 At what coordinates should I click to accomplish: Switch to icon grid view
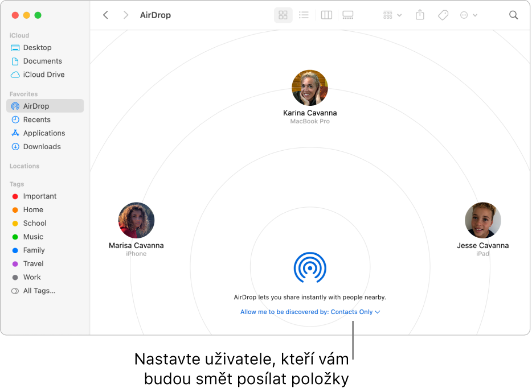click(283, 15)
